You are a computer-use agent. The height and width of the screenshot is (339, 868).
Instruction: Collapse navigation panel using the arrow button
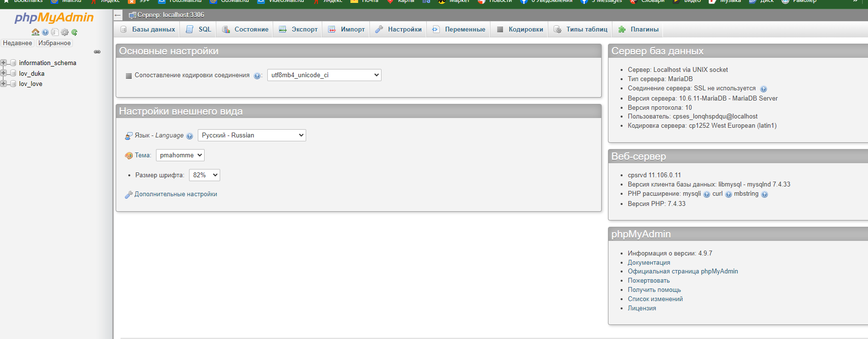[118, 15]
